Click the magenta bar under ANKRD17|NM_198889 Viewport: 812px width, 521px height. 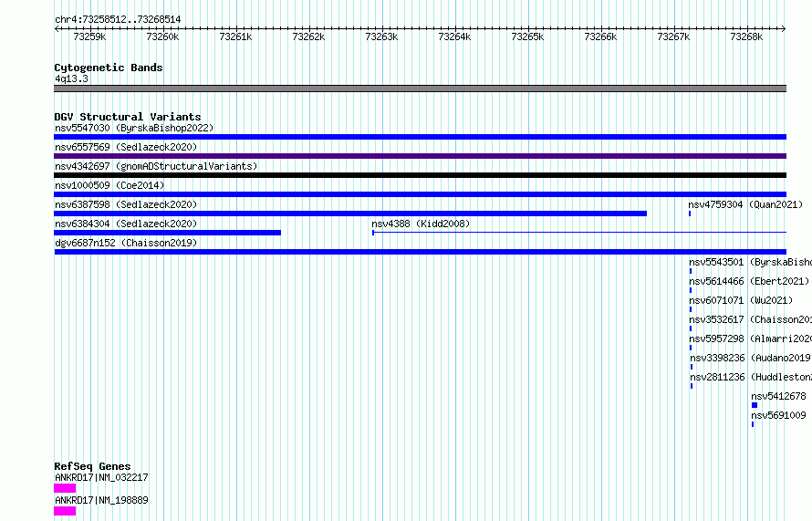65,511
